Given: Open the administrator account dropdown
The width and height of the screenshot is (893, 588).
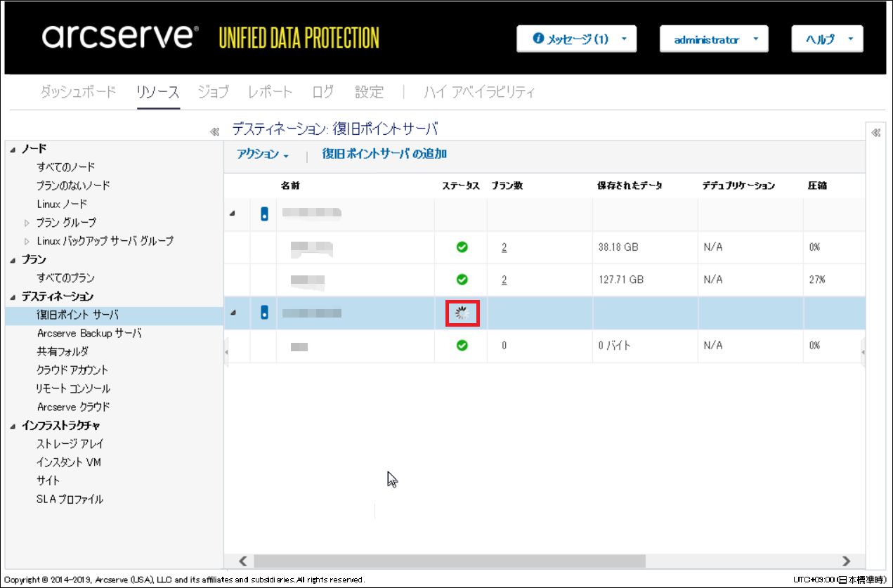Looking at the screenshot, I should (714, 39).
